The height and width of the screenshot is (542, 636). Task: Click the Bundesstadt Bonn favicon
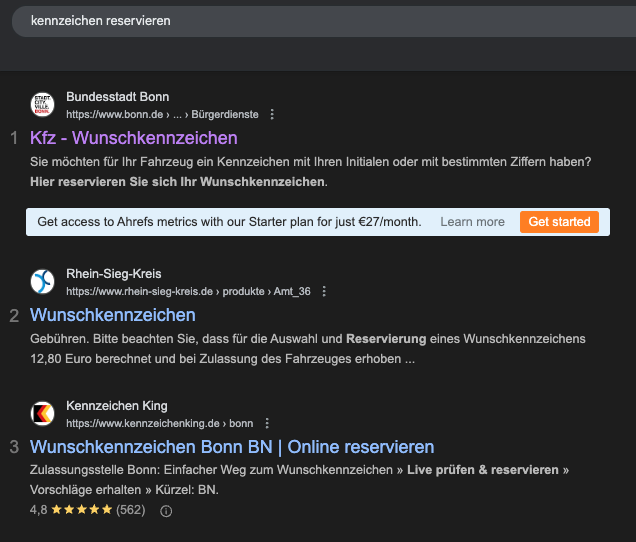43,105
